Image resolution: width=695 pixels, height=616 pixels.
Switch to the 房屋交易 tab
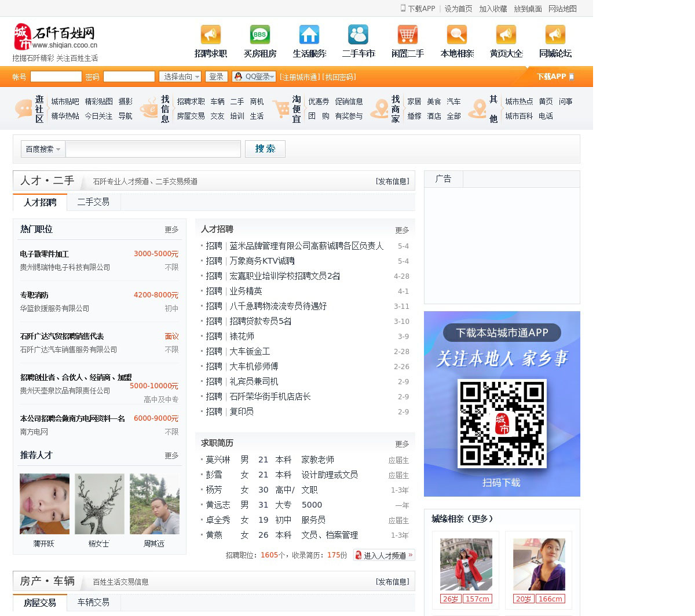pos(40,603)
